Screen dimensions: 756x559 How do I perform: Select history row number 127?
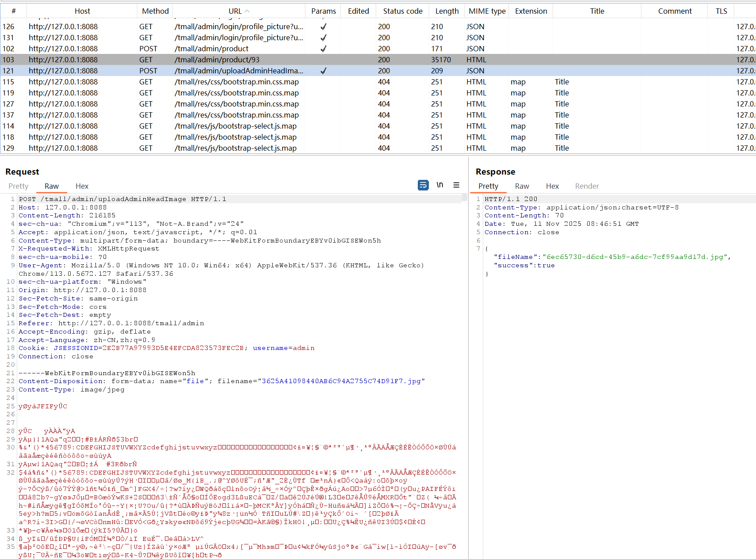(x=378, y=104)
